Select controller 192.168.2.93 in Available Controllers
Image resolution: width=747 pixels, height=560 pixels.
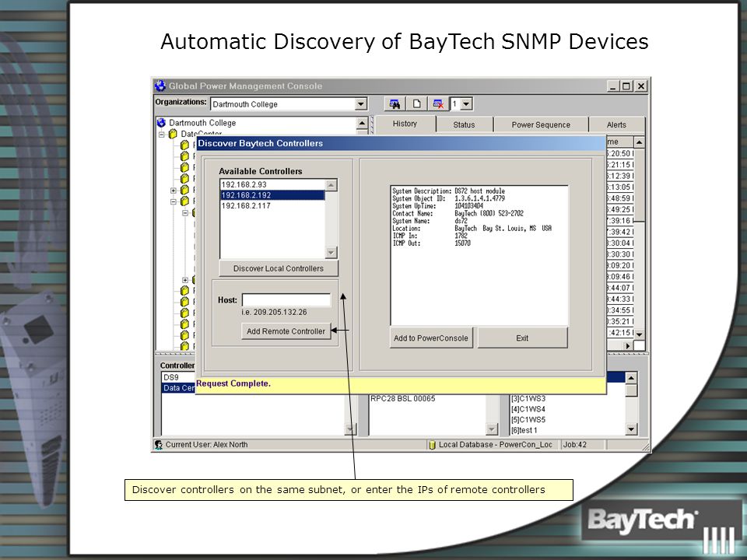(272, 185)
